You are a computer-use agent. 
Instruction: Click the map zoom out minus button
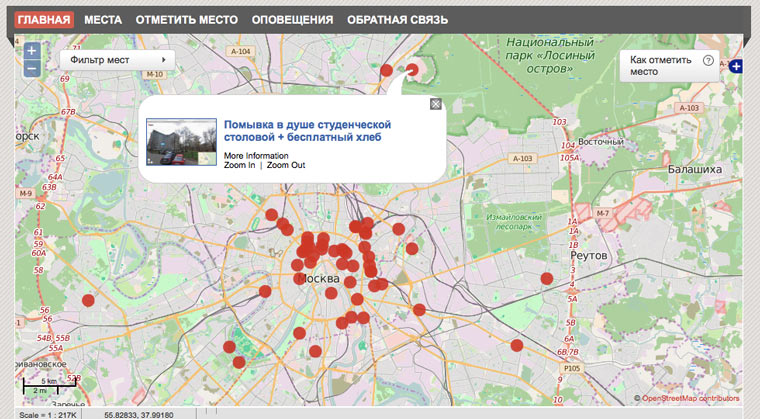[32, 69]
